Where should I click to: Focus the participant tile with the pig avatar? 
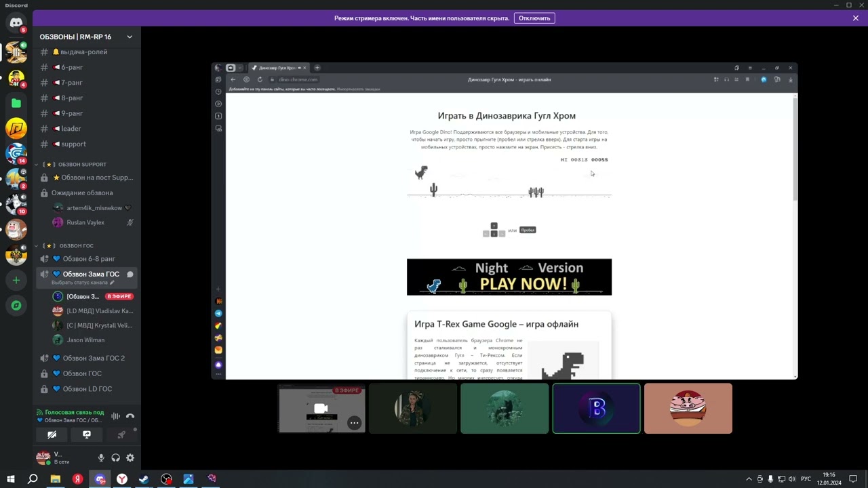click(688, 408)
